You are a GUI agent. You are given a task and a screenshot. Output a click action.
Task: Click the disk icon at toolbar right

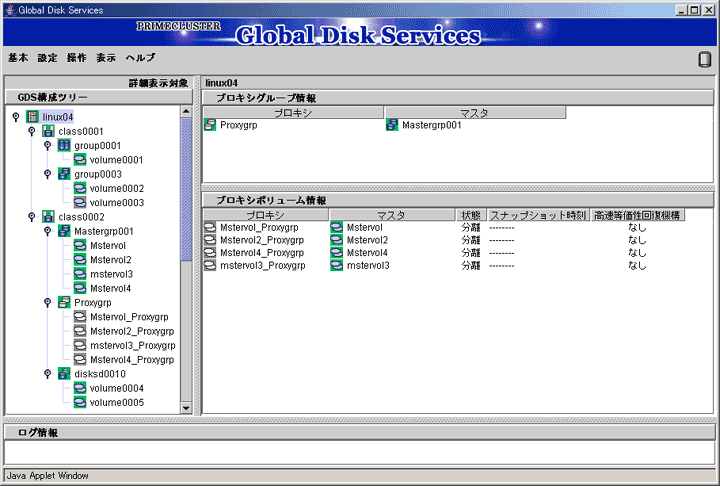(704, 59)
